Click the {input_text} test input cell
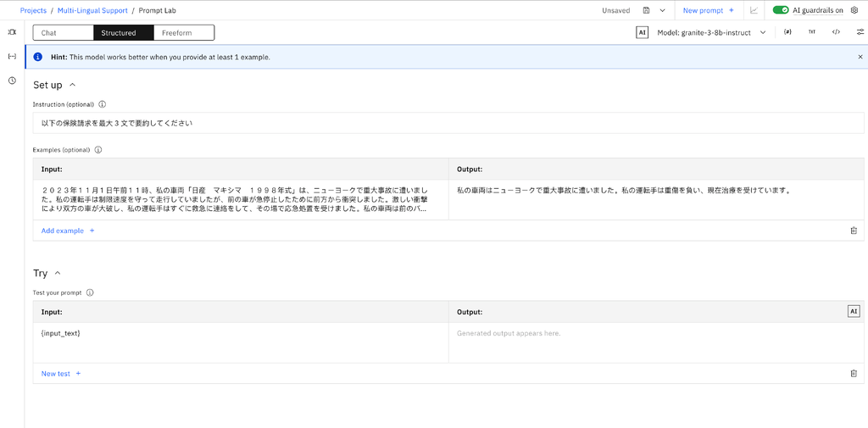The width and height of the screenshot is (868, 428). [x=241, y=342]
